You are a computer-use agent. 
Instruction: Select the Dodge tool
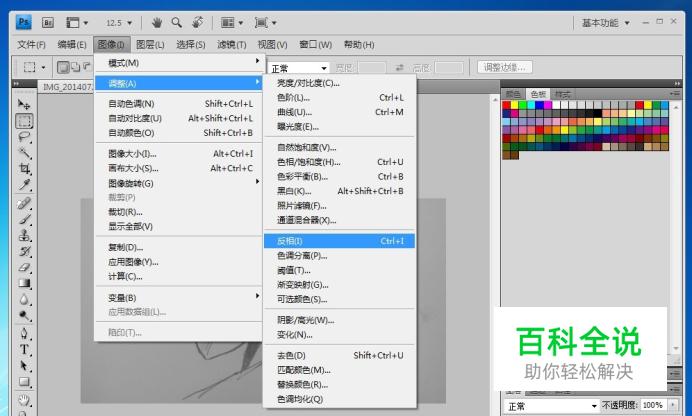(24, 315)
